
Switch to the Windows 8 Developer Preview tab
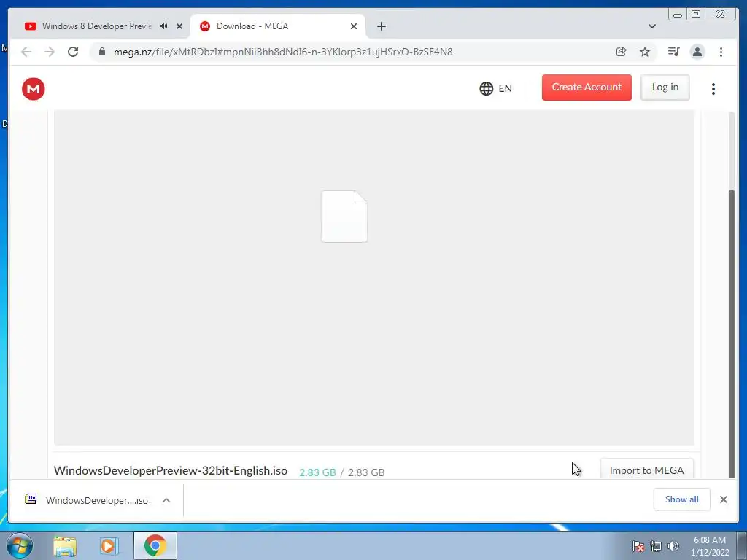[96, 26]
